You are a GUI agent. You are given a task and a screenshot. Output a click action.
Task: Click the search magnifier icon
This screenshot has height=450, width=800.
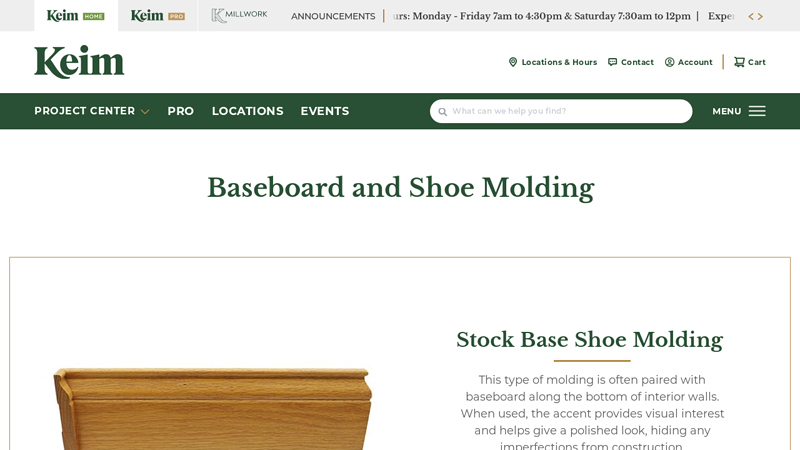click(442, 112)
